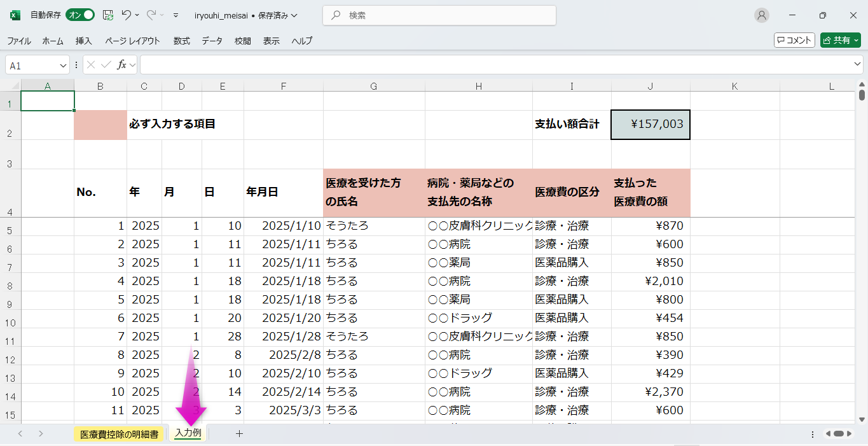Switch to 医療費控除の明細書 sheet tab

point(119,434)
